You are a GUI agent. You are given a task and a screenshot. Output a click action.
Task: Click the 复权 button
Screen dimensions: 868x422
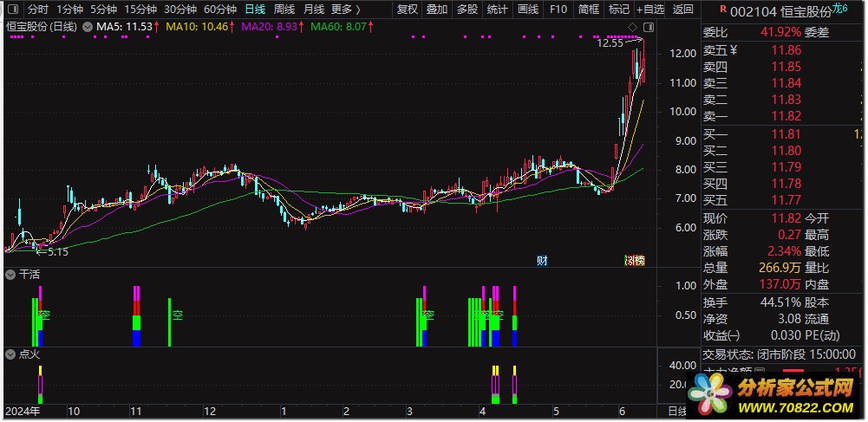coord(407,10)
